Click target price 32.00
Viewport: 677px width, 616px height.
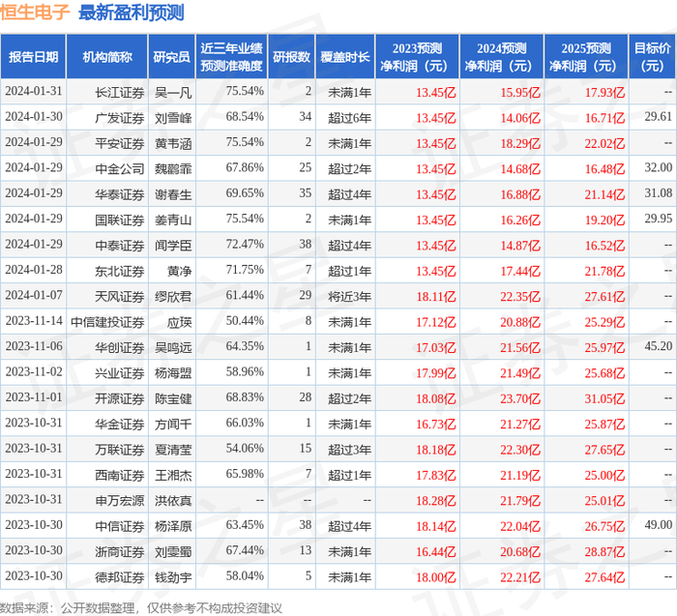(x=658, y=167)
